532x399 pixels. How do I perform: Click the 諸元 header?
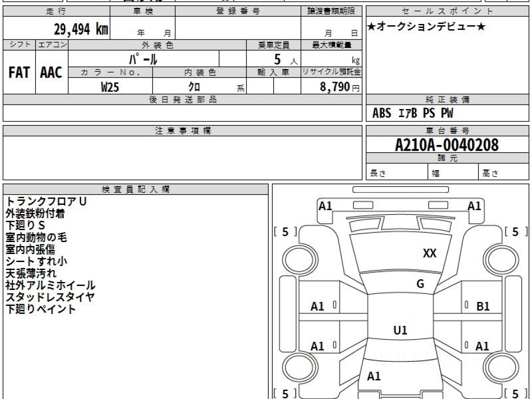coord(448,158)
